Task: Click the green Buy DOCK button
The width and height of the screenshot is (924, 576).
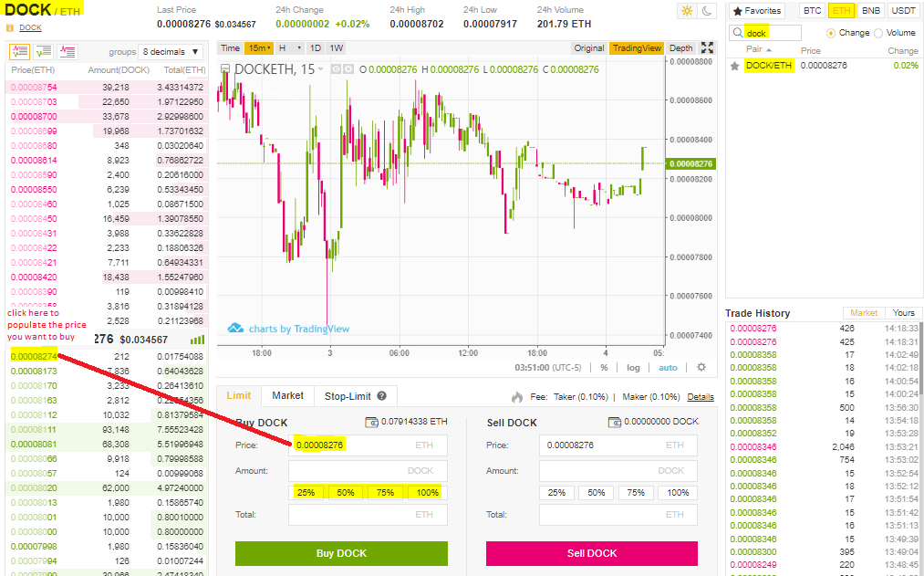Action: click(341, 553)
